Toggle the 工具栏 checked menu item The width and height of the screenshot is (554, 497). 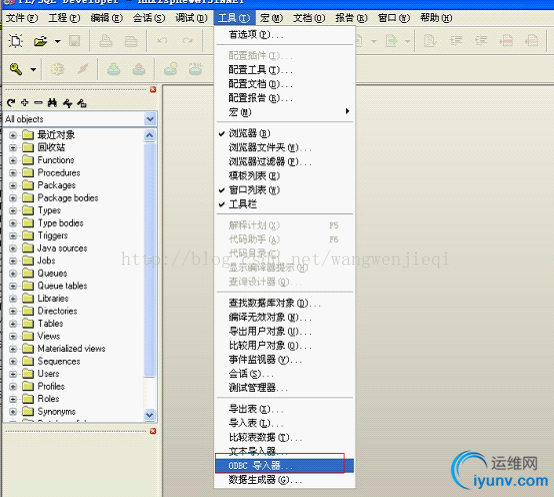(x=285, y=204)
